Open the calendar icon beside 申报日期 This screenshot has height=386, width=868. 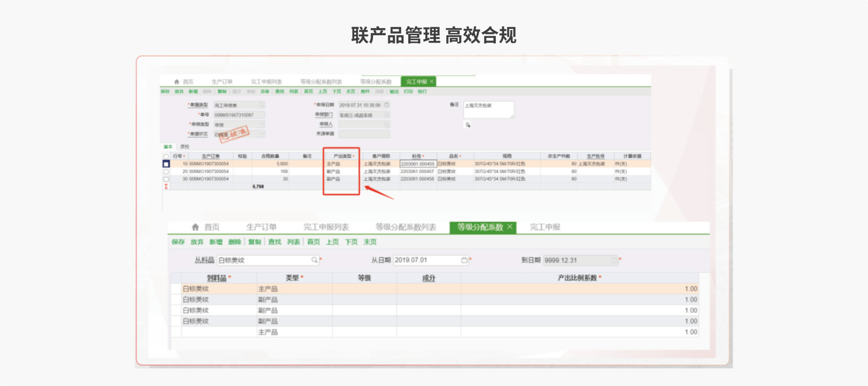point(387,105)
